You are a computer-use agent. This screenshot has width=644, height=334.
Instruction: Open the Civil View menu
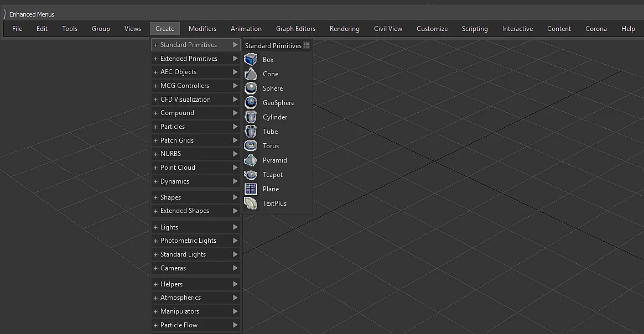point(388,29)
